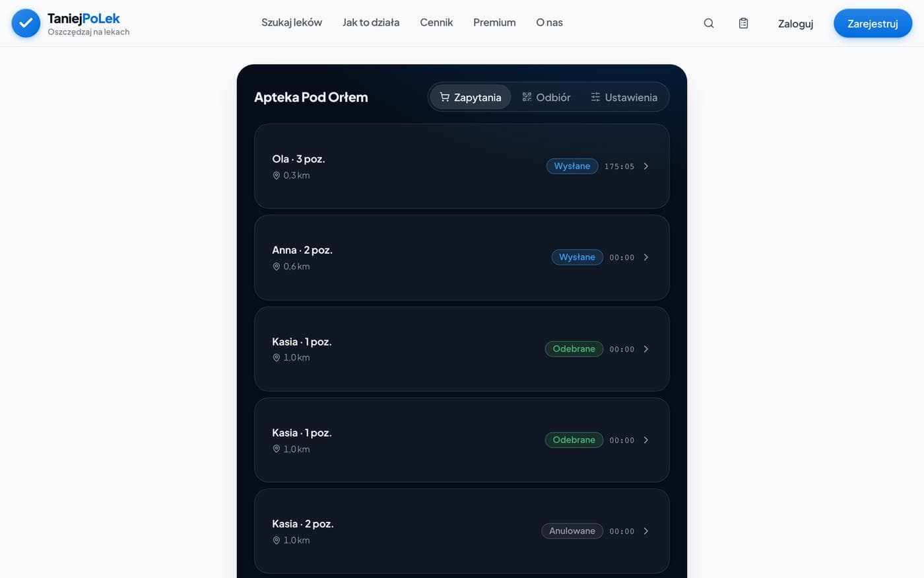
Task: Click the Zaloguj link
Action: pyautogui.click(x=795, y=24)
